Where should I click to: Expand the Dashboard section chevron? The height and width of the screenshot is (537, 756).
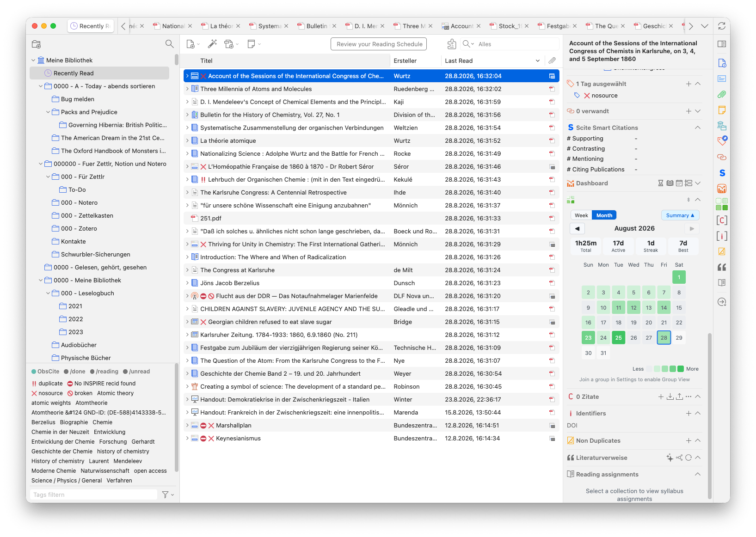tap(698, 183)
